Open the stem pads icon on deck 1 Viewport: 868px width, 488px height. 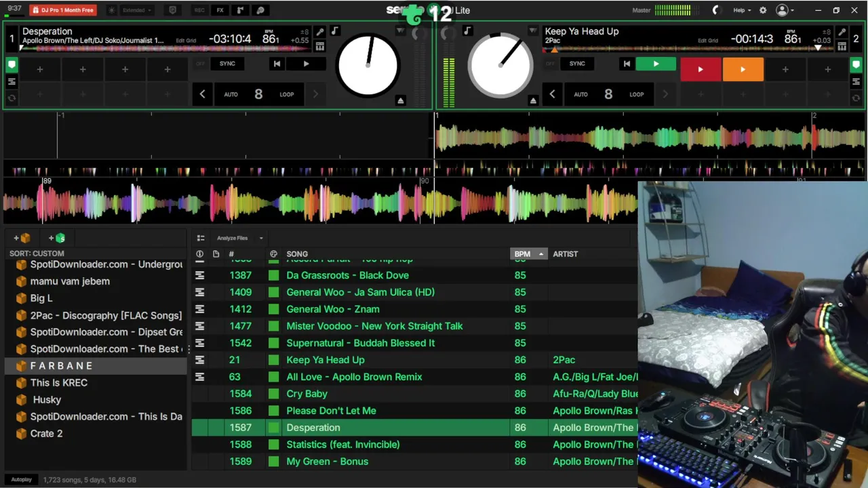(x=320, y=46)
